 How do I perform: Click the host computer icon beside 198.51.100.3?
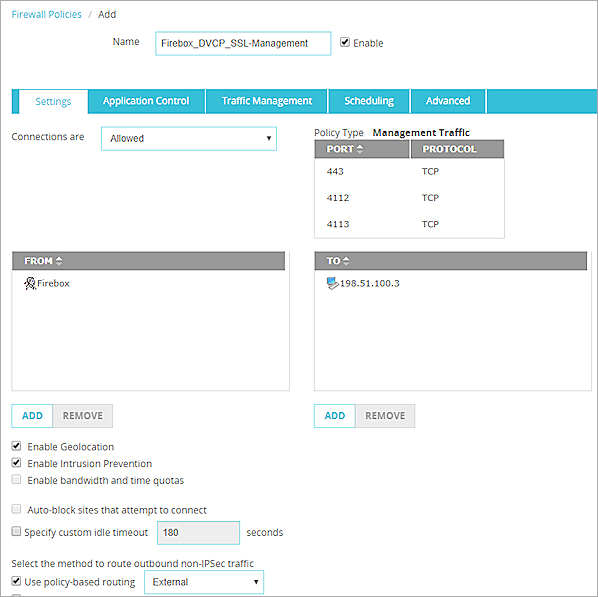coord(333,283)
